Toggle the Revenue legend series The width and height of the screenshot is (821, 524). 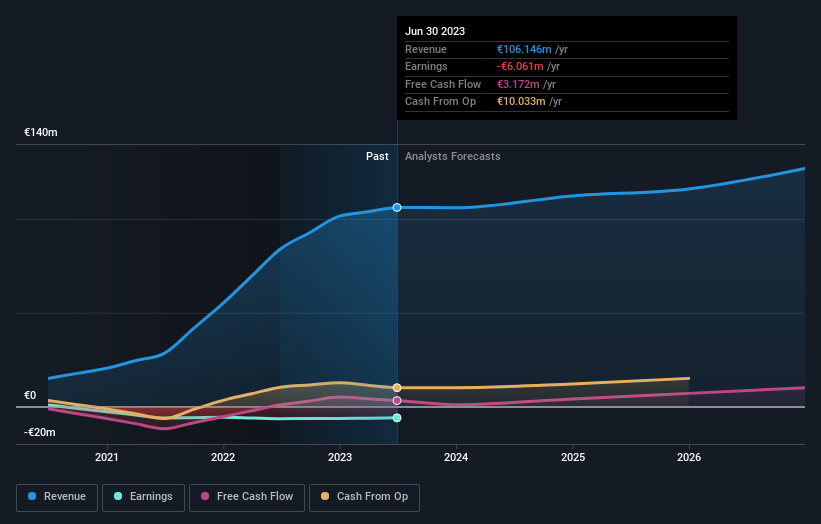57,497
